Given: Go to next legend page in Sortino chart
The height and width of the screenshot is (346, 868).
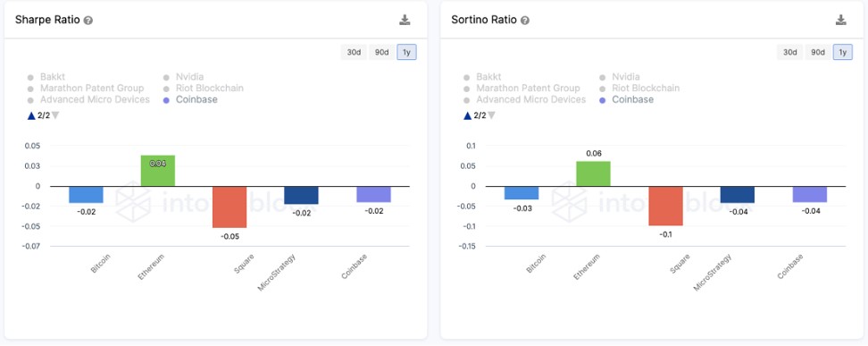Looking at the screenshot, I should click(x=491, y=115).
